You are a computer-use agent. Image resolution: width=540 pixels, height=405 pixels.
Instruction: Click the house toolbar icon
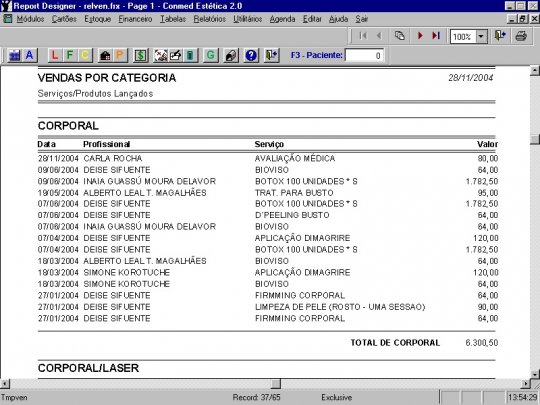105,55
